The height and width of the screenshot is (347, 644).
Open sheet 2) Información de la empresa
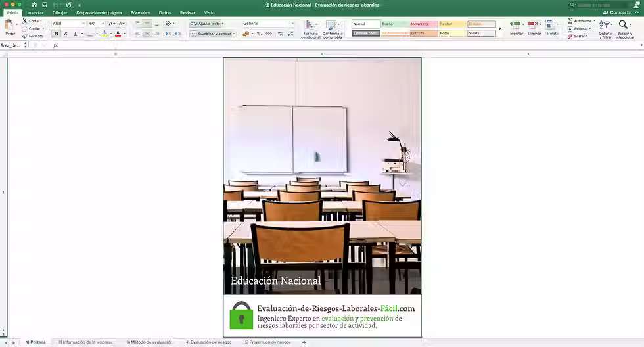85,342
